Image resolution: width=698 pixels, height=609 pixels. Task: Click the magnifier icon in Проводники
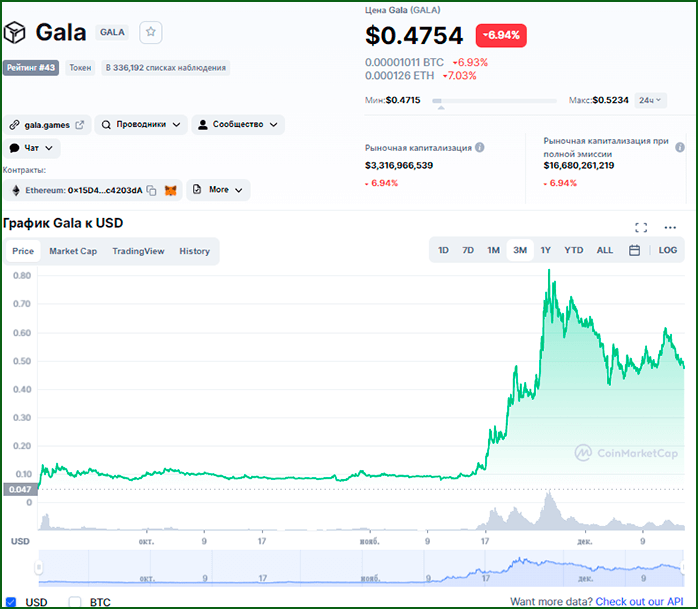pyautogui.click(x=106, y=125)
